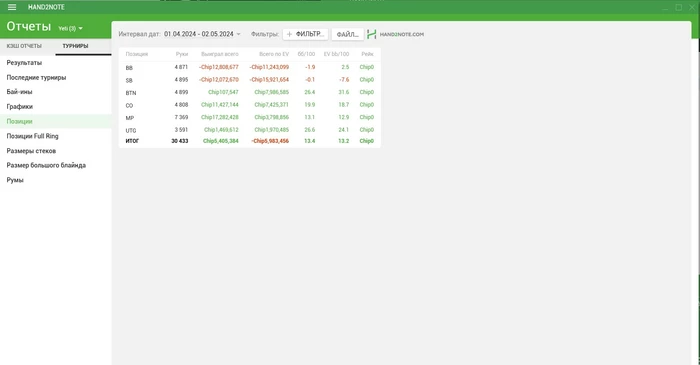Open the Последние турниры report
Image resolution: width=700 pixels, height=365 pixels.
(x=36, y=78)
